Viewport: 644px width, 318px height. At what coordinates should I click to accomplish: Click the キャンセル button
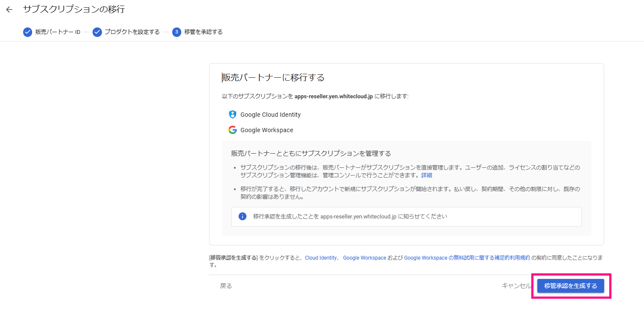click(x=517, y=286)
